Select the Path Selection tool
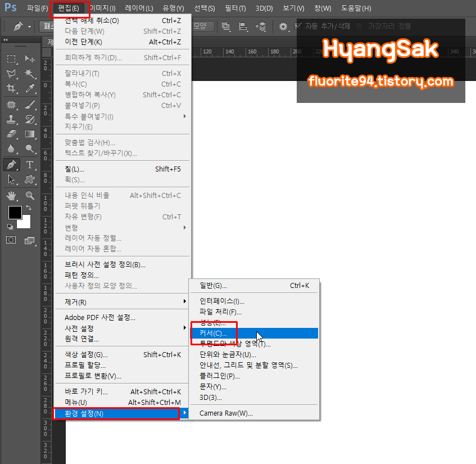The width and height of the screenshot is (476, 464). pos(11,179)
